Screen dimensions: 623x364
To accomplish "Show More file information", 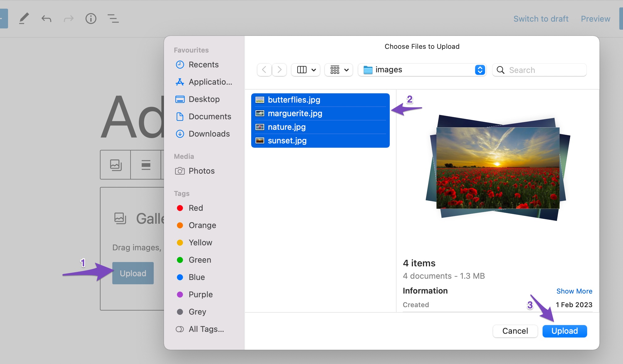I will click(x=574, y=291).
